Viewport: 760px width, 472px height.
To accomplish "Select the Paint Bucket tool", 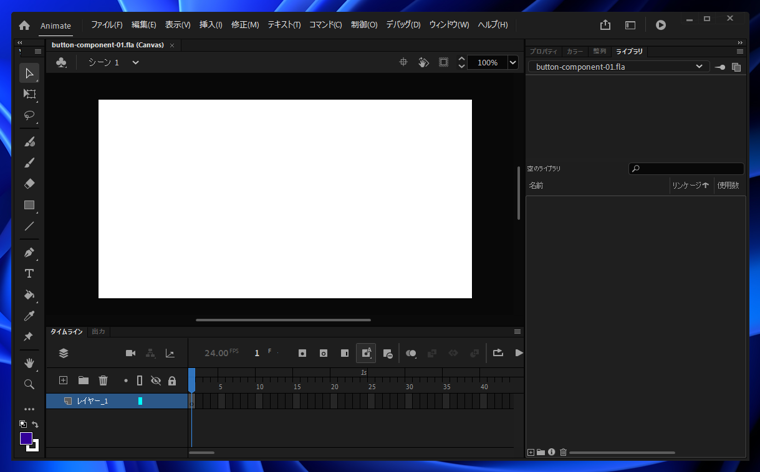I will pyautogui.click(x=29, y=295).
